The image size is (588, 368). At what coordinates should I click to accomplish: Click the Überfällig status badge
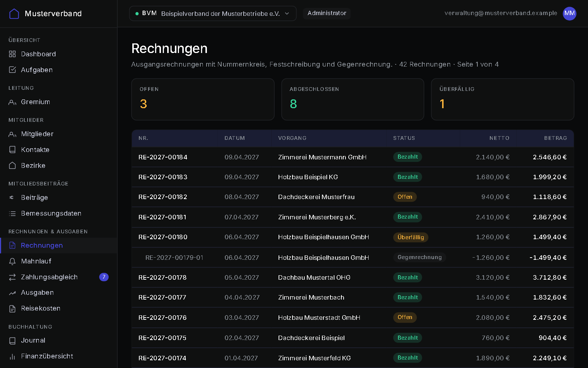point(410,237)
